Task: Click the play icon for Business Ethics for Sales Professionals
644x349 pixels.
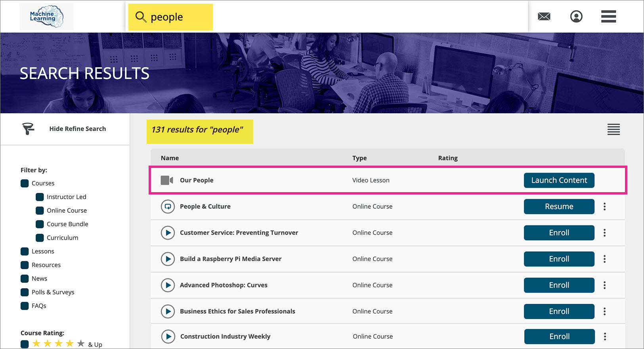Action: [x=168, y=311]
